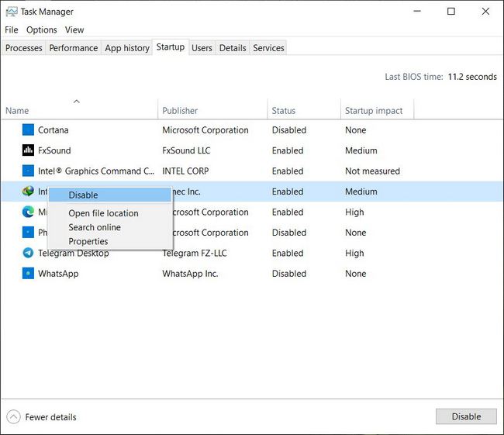Click Not measured startup impact cell

(x=372, y=171)
